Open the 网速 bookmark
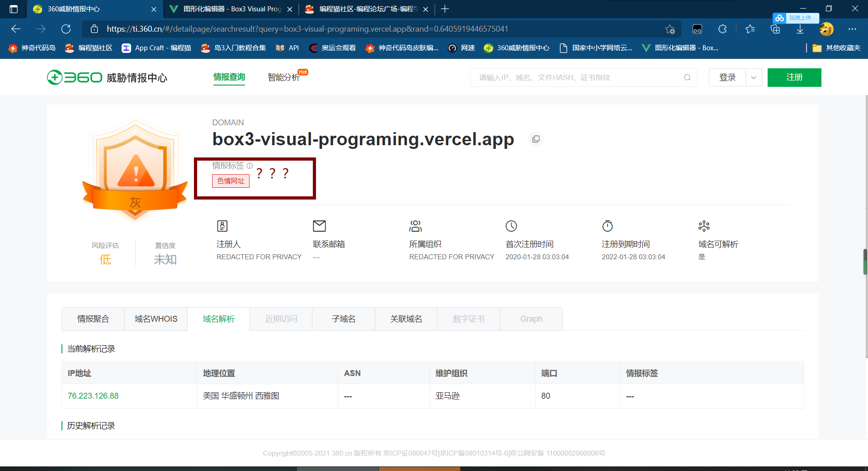This screenshot has width=868, height=471. (461, 48)
